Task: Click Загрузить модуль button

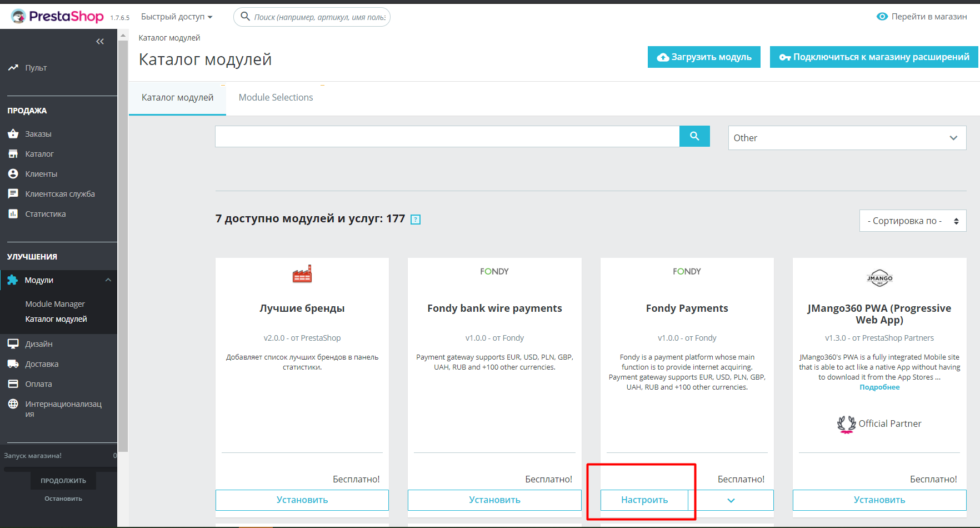Action: 704,57
